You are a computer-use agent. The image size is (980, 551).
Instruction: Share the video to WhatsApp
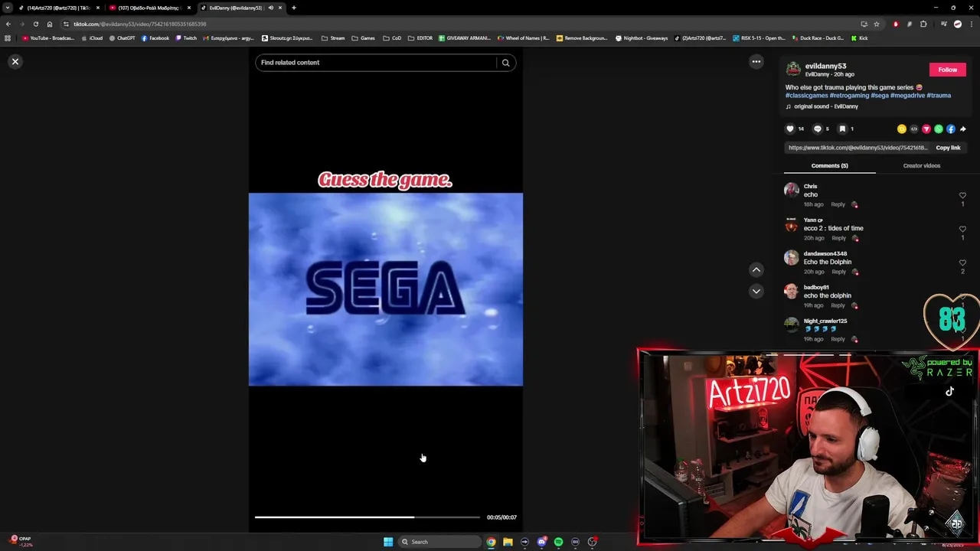[x=939, y=129]
